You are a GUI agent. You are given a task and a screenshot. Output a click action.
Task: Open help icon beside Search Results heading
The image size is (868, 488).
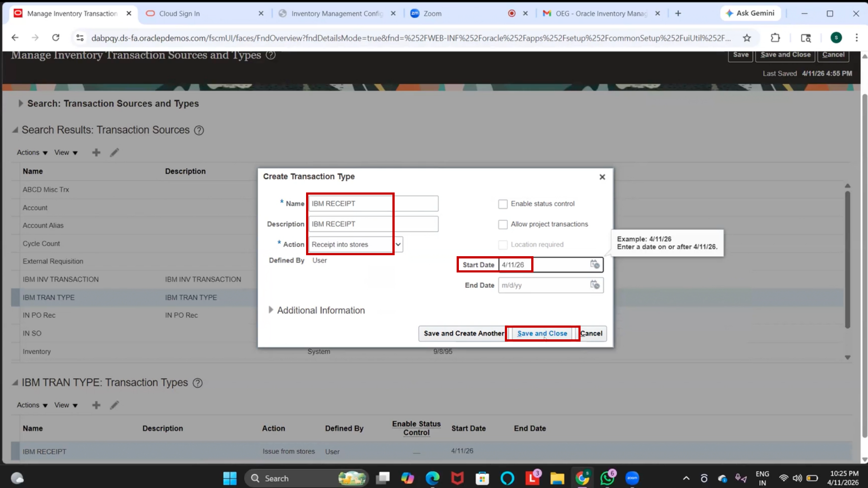pos(199,131)
